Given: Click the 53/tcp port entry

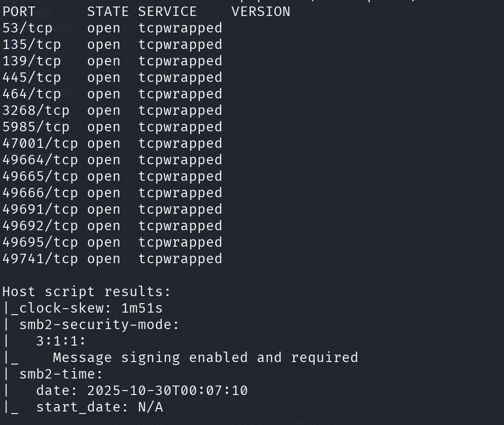Looking at the screenshot, I should (x=27, y=28).
